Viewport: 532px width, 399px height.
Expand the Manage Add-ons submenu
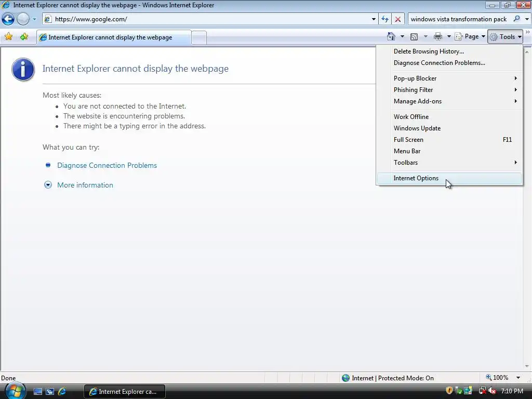pyautogui.click(x=449, y=101)
